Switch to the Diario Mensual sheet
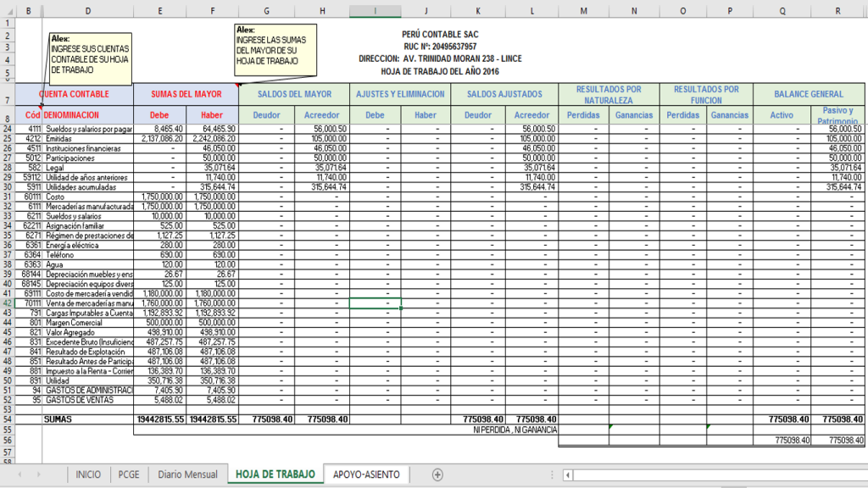 pos(187,474)
